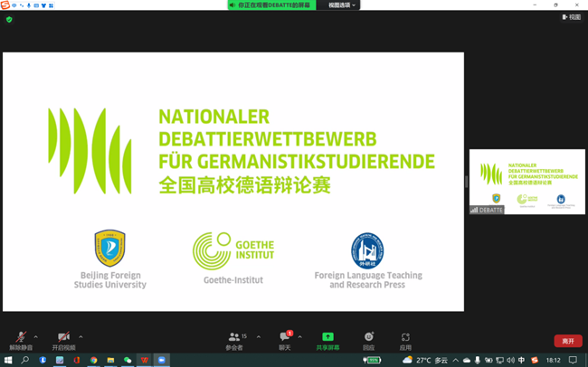Screen dimensions: 588x367
Task: Toggle Sogou punctuation mode icon
Action: coord(22,5)
